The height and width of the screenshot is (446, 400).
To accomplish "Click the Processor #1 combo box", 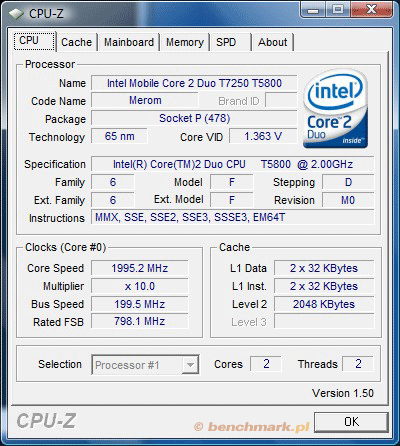I will pyautogui.click(x=145, y=365).
